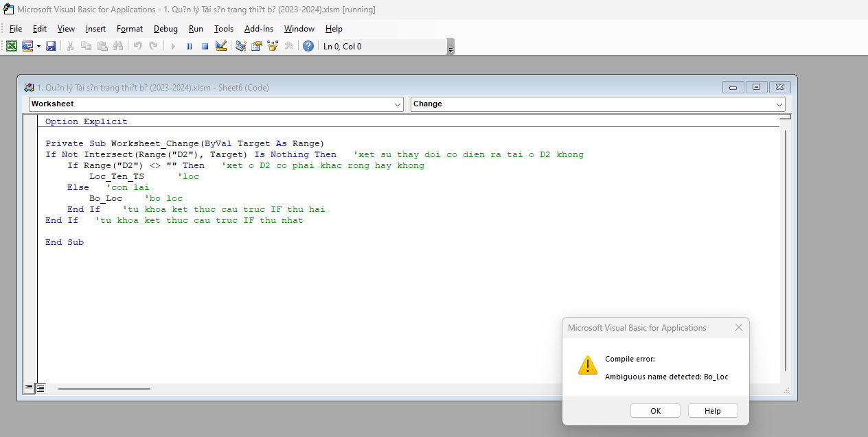Open the Debug menu
This screenshot has height=437, width=868.
click(x=165, y=29)
